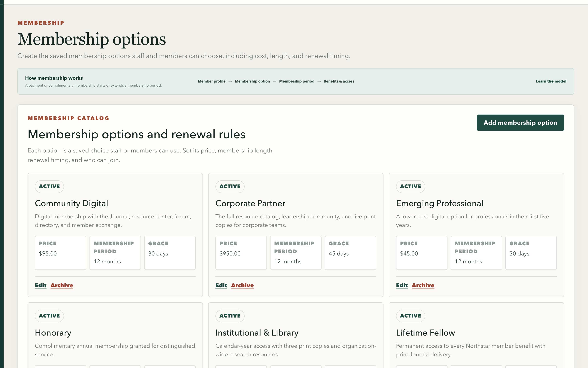This screenshot has width=588, height=368.
Task: Click the Lifetime Fellow description text
Action: click(471, 350)
